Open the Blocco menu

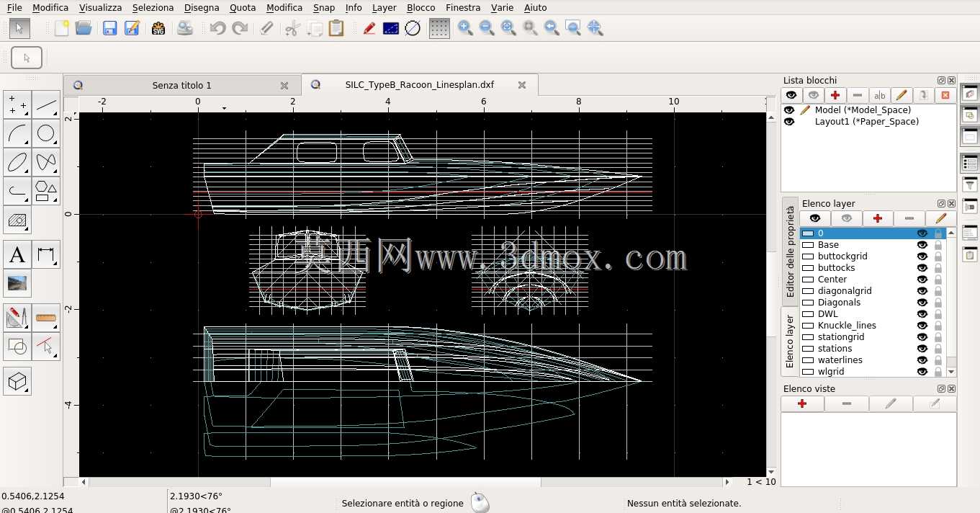(421, 7)
